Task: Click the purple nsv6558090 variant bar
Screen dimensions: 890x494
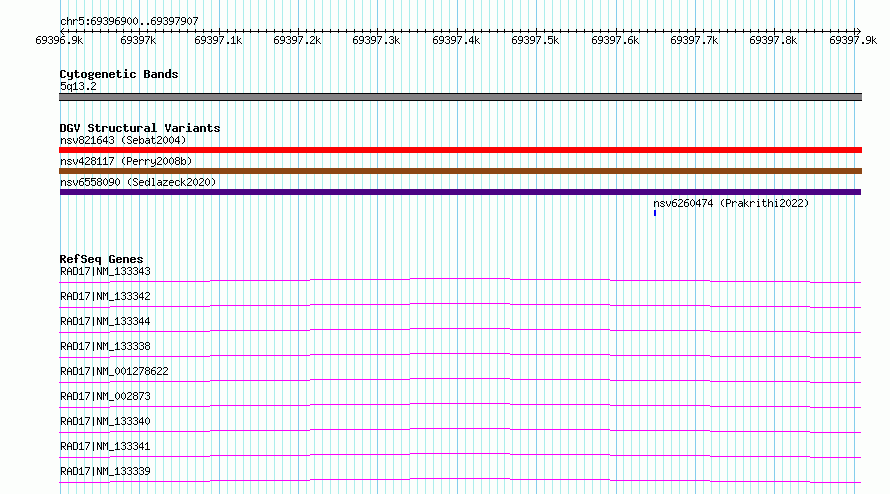Action: (x=460, y=192)
